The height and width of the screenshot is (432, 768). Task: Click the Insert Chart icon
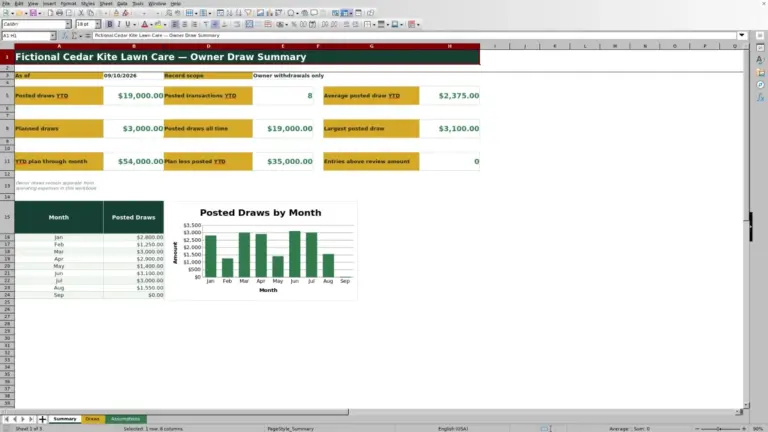(269, 13)
